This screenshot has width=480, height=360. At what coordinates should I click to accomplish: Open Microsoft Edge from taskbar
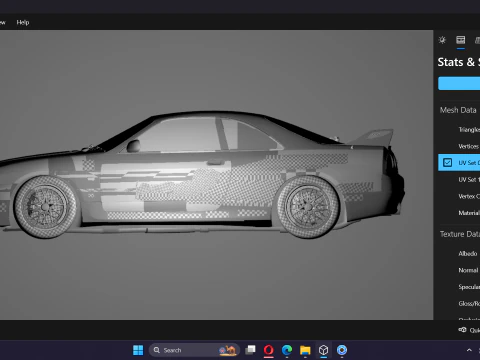coord(287,350)
